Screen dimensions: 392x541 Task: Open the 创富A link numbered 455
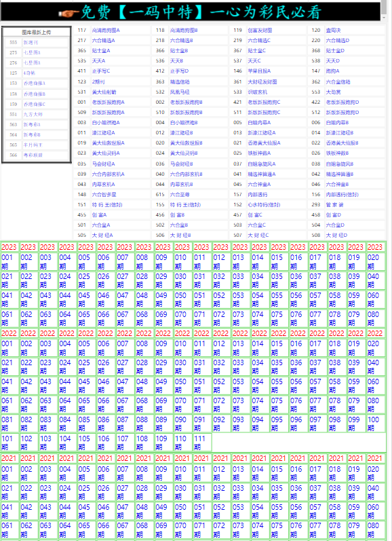[x=99, y=215]
